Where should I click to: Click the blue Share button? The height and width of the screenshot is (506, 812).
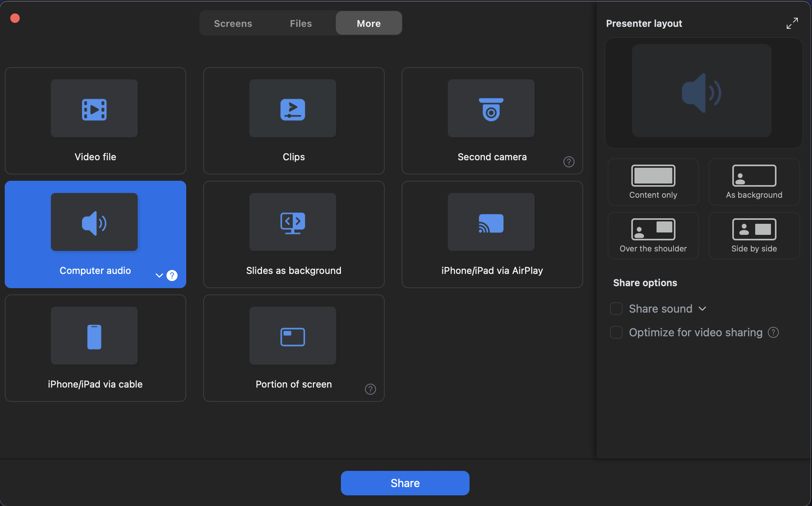click(x=405, y=483)
